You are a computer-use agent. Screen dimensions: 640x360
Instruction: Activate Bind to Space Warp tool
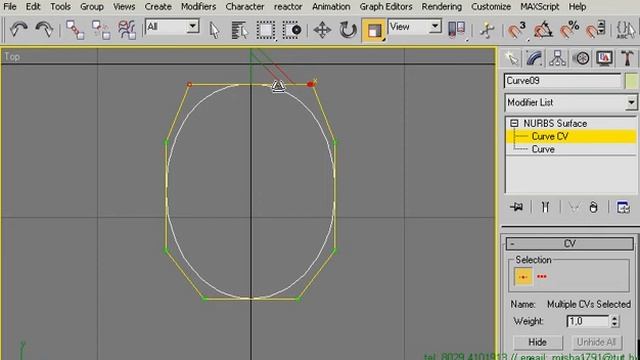coord(127,30)
